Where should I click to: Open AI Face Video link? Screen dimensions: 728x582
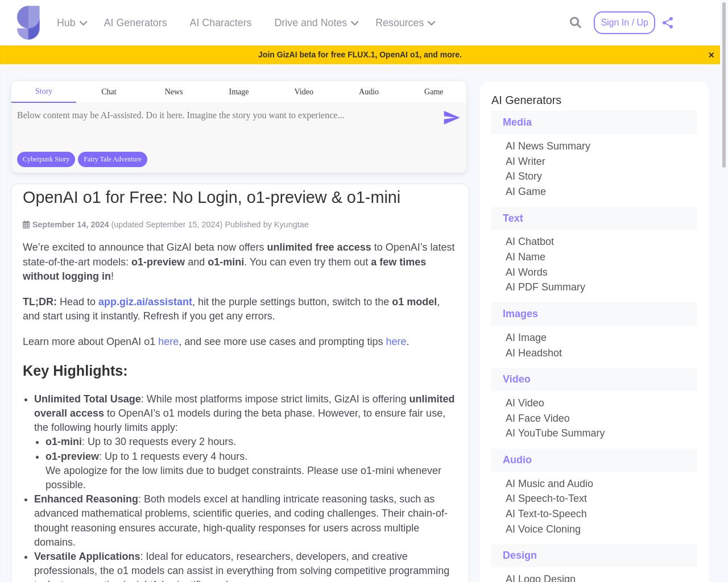pyautogui.click(x=537, y=418)
